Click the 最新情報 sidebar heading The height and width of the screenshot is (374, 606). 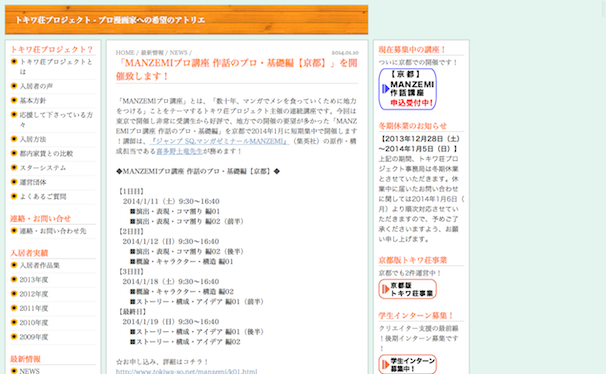[25, 359]
